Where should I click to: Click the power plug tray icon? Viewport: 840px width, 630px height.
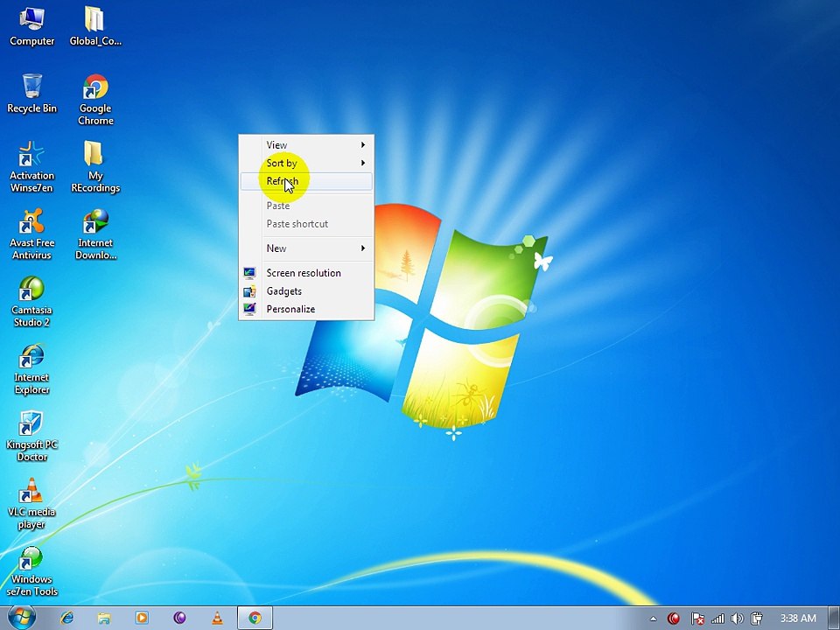coord(756,619)
